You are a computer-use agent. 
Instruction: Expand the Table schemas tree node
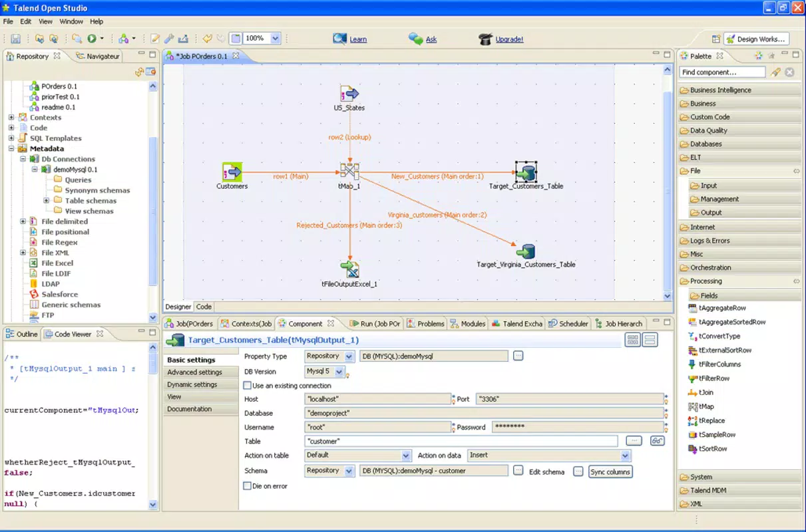(x=47, y=201)
